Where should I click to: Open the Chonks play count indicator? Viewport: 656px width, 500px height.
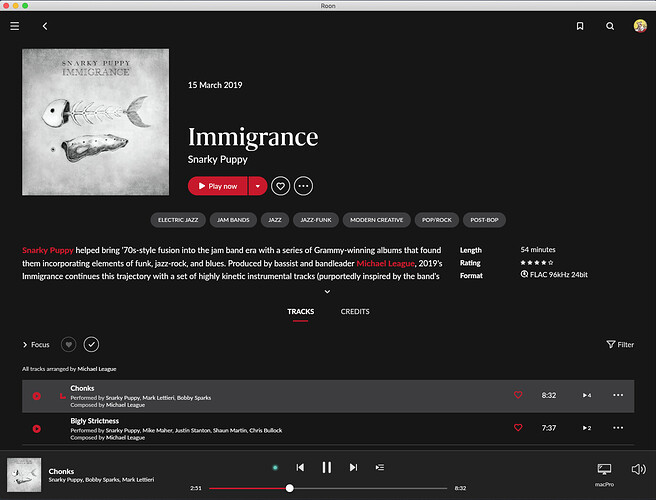point(587,395)
